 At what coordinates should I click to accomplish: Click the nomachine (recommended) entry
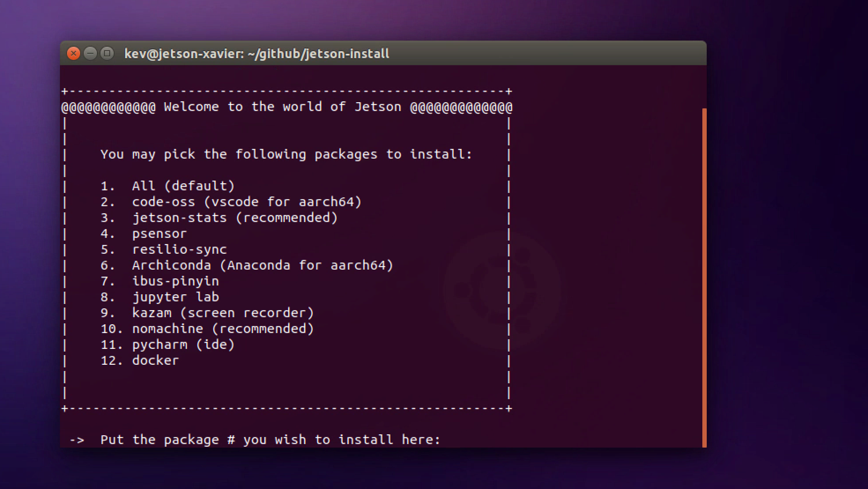click(x=223, y=329)
